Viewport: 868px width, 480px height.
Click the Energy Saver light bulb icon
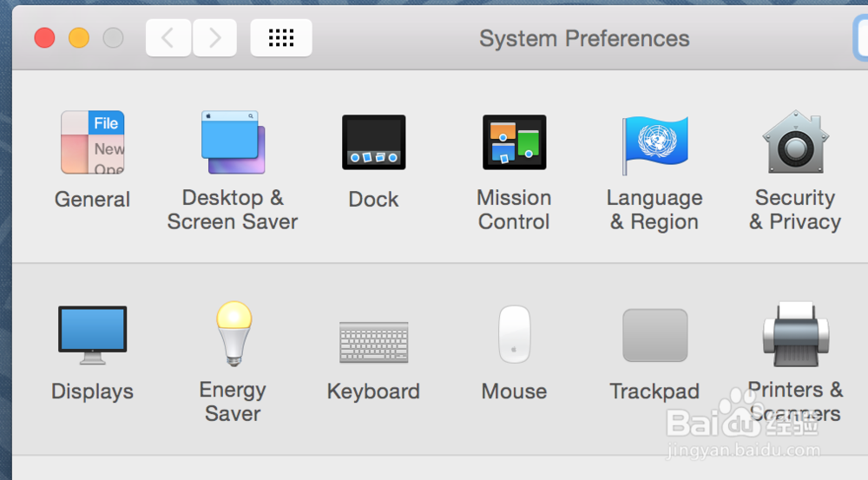(233, 333)
